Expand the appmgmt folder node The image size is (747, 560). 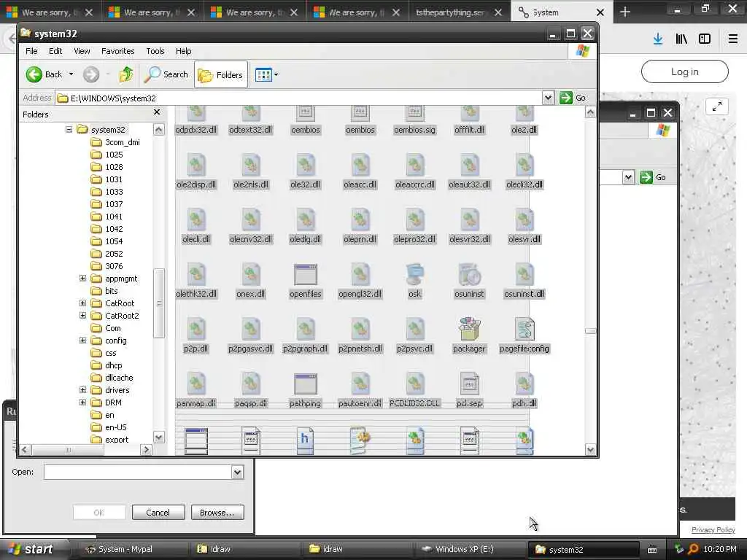coord(82,278)
